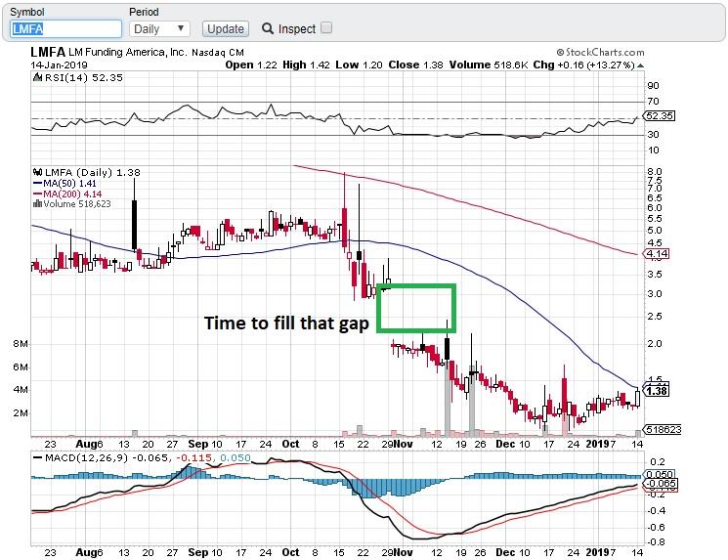
Task: Click the 1.38 last price tag
Action: 656,391
